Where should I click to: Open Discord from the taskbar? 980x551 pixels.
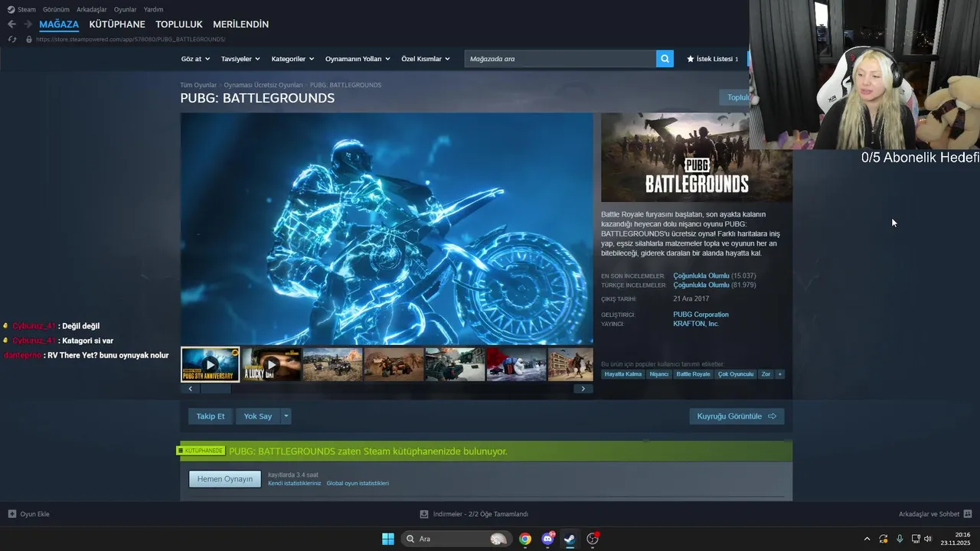pyautogui.click(x=547, y=539)
